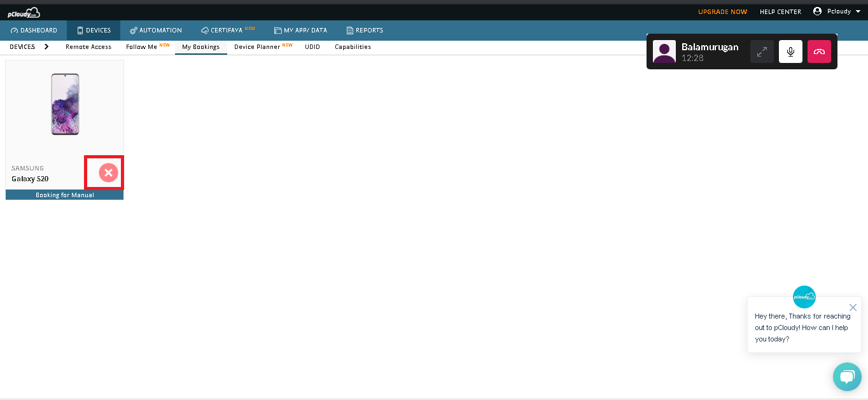Open the Capabilities submenu
This screenshot has width=868, height=400.
point(353,47)
